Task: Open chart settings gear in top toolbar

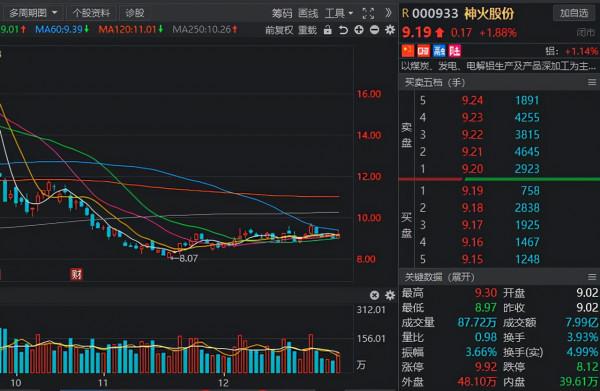Action: point(390,30)
